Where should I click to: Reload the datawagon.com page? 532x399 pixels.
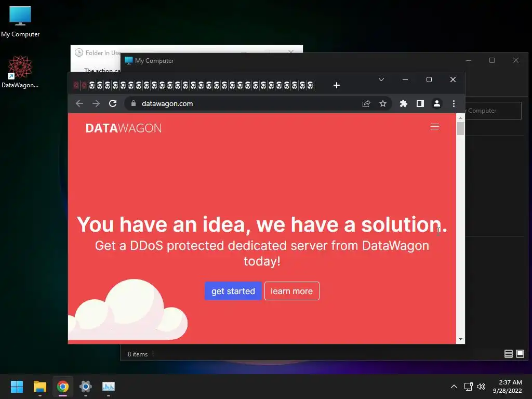(x=113, y=103)
